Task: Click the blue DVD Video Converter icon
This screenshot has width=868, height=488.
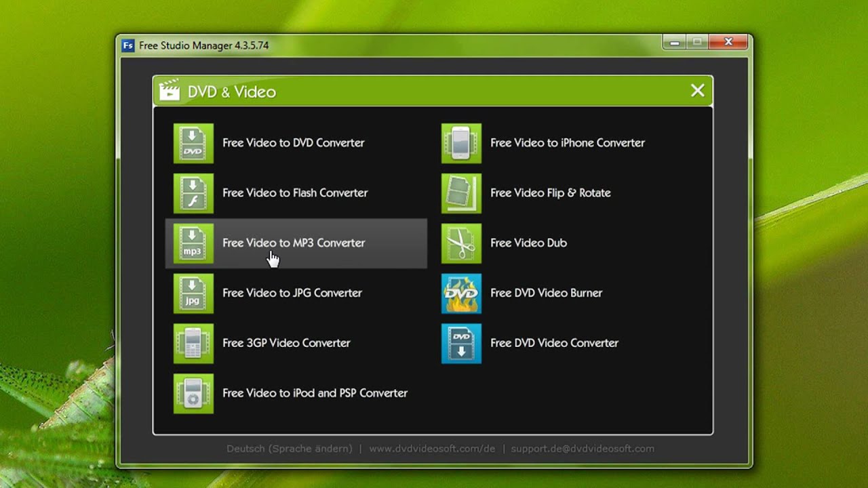Action: click(461, 344)
